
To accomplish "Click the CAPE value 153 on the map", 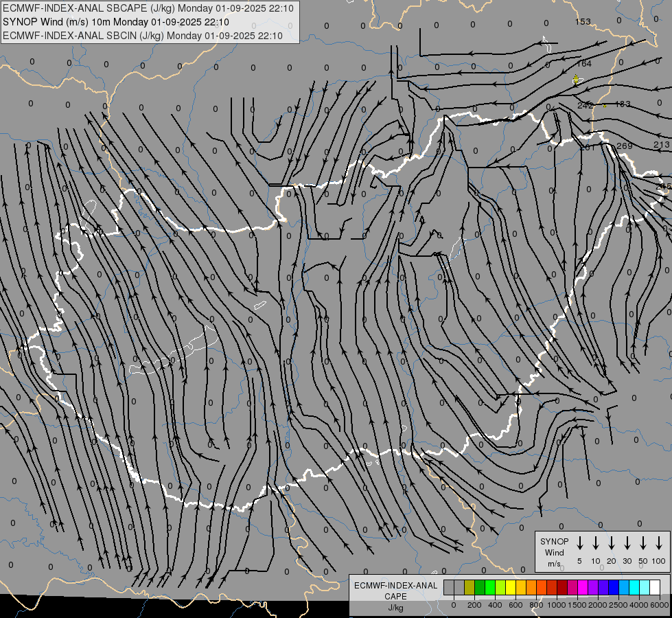I will point(583,21).
